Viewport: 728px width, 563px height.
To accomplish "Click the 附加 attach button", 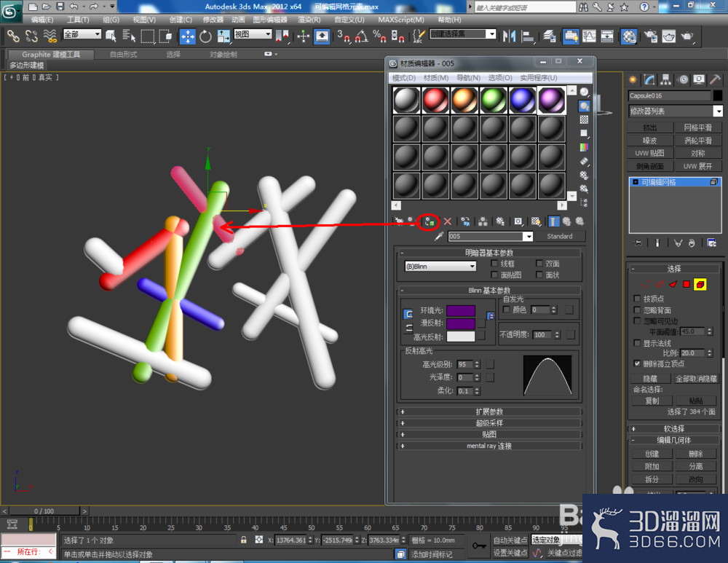I will tap(652, 466).
